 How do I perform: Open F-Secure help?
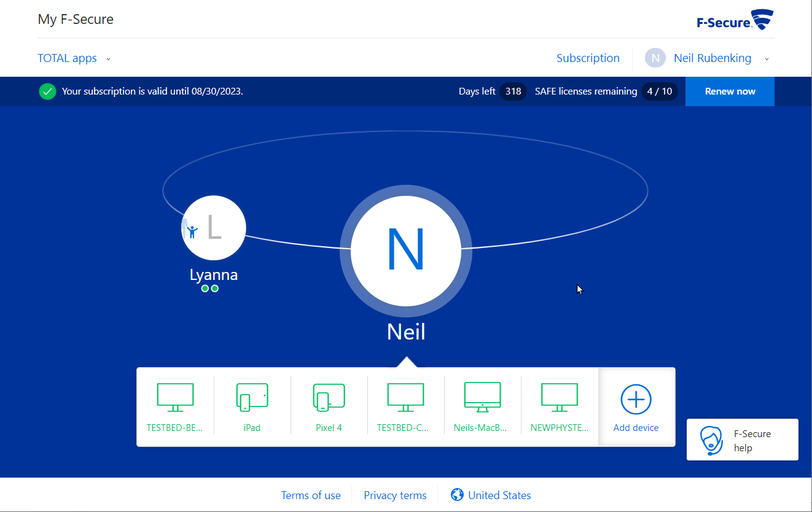[743, 440]
